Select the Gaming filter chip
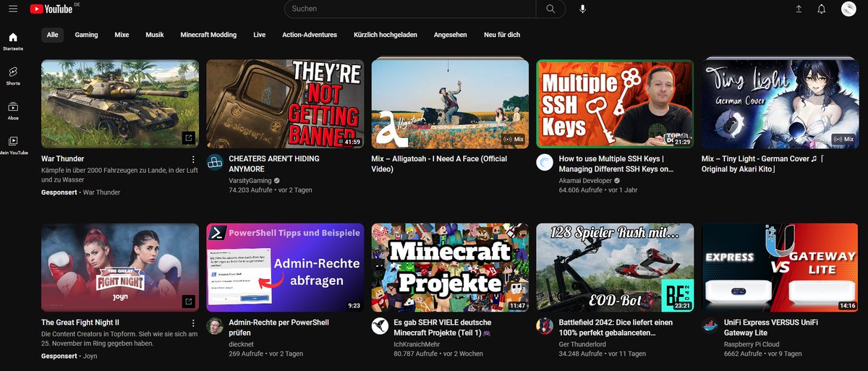Image resolution: width=868 pixels, height=371 pixels. click(86, 35)
